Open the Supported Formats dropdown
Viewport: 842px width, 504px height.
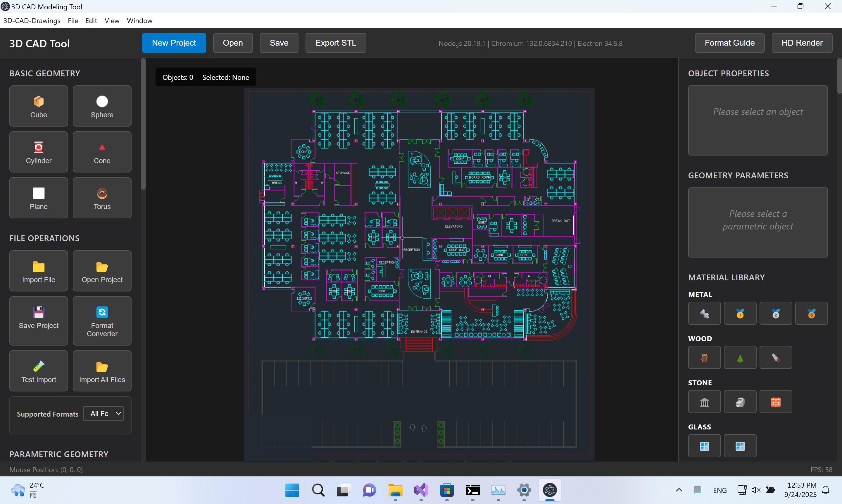[x=103, y=413]
